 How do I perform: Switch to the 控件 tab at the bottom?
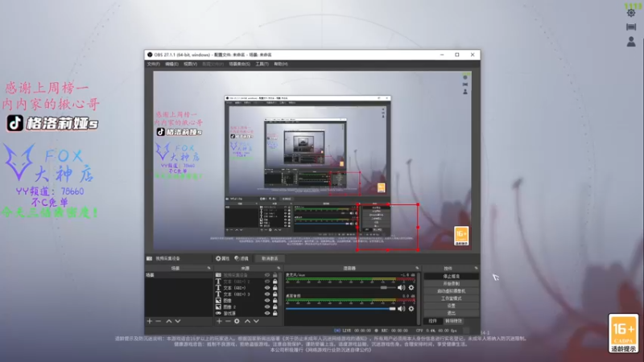432,321
